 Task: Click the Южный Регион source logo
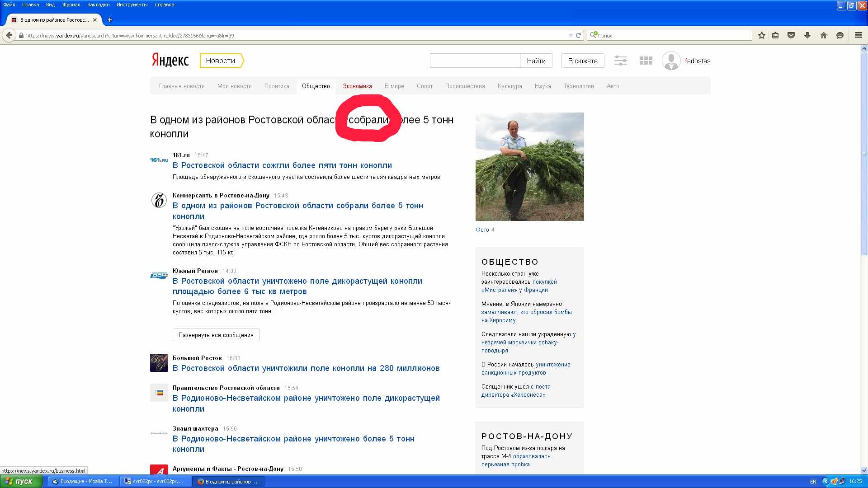coord(159,275)
